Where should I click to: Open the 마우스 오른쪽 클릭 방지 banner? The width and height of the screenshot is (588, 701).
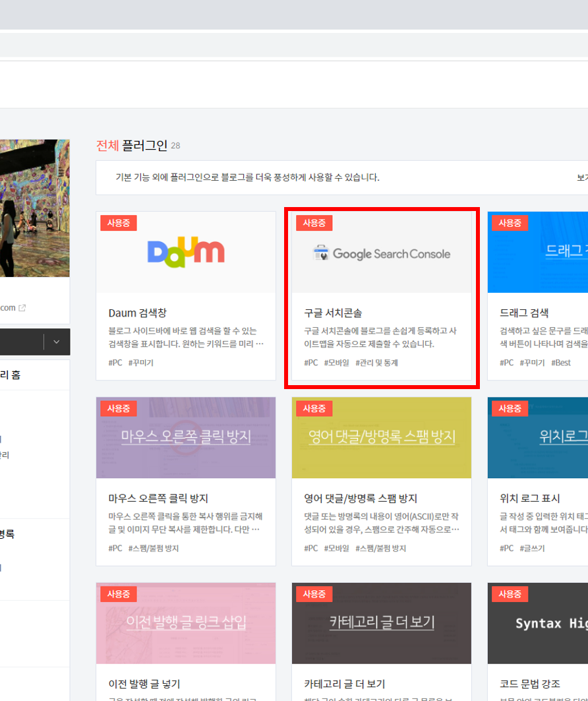186,438
